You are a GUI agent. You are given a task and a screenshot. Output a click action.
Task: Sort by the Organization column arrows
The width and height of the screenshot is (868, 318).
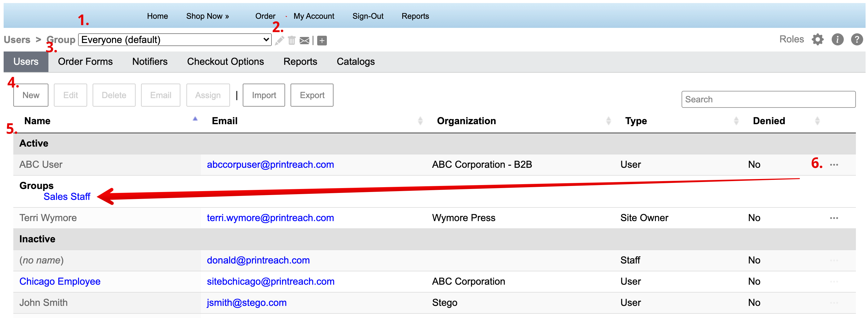click(x=608, y=121)
